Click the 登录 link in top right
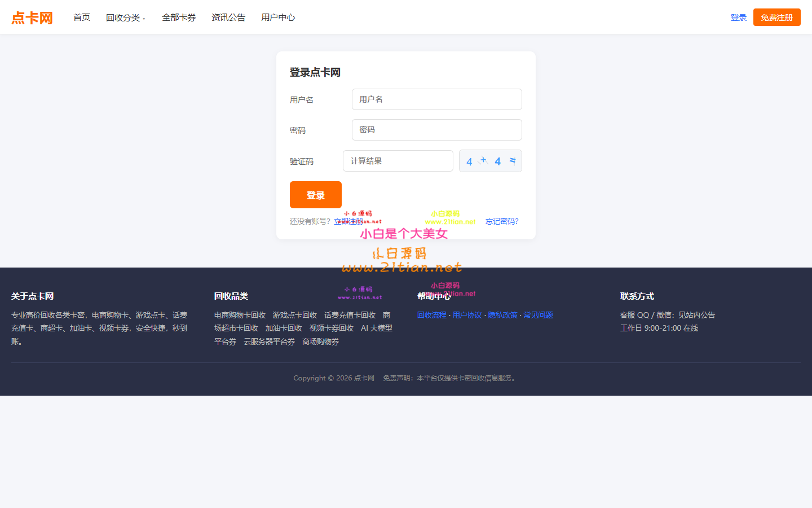The height and width of the screenshot is (508, 812). coord(739,17)
